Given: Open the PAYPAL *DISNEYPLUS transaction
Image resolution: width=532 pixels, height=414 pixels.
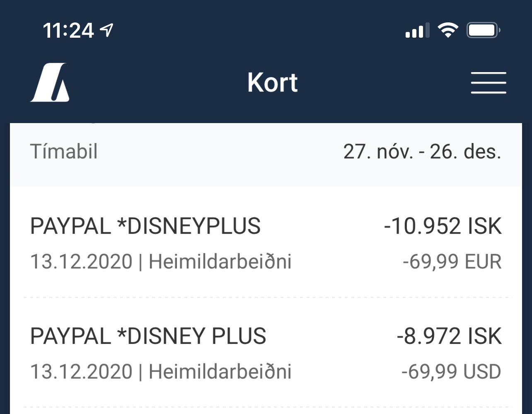Looking at the screenshot, I should pyautogui.click(x=145, y=226).
